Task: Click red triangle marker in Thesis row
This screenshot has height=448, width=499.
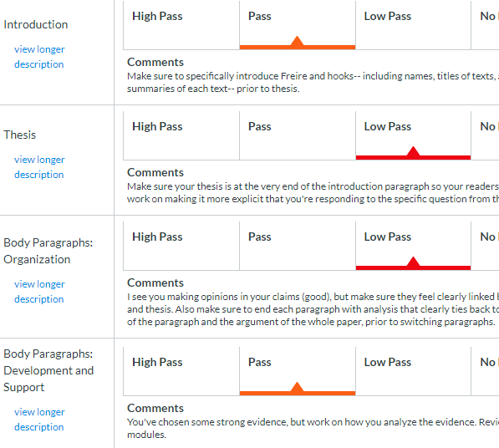Action: click(x=413, y=152)
